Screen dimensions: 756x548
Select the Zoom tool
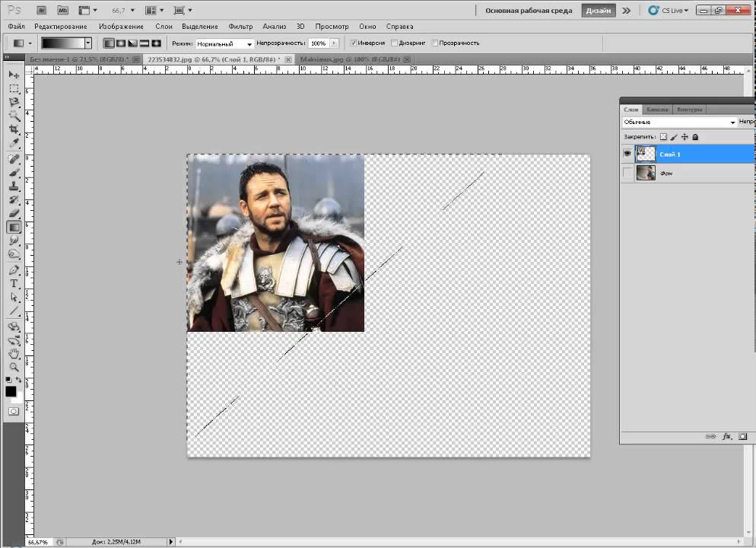(x=14, y=367)
